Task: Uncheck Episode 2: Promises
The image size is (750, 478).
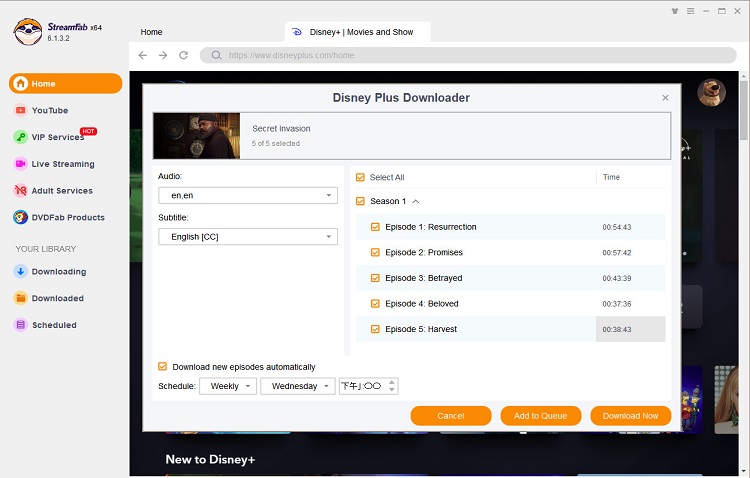Action: click(x=375, y=253)
